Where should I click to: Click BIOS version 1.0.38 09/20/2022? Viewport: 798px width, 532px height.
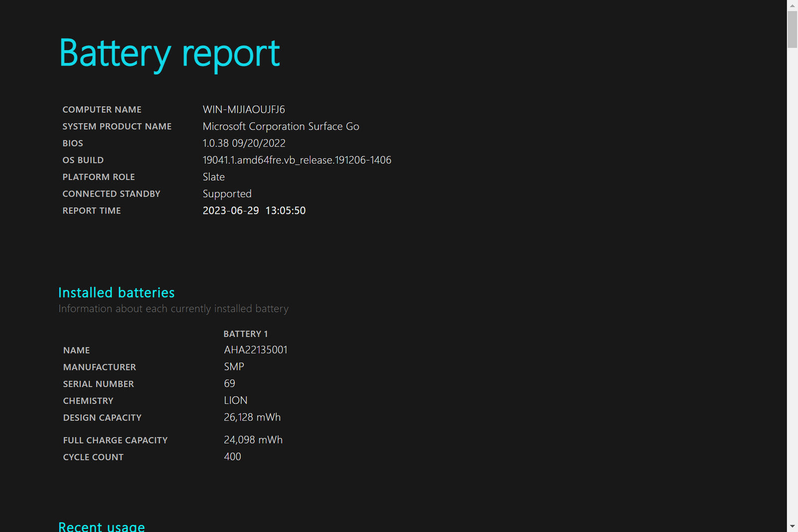point(244,143)
